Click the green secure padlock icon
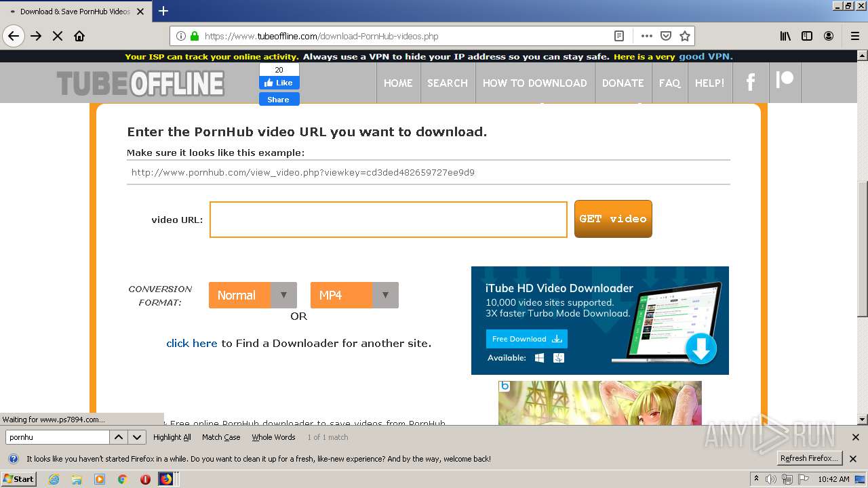The height and width of the screenshot is (488, 868). point(195,36)
